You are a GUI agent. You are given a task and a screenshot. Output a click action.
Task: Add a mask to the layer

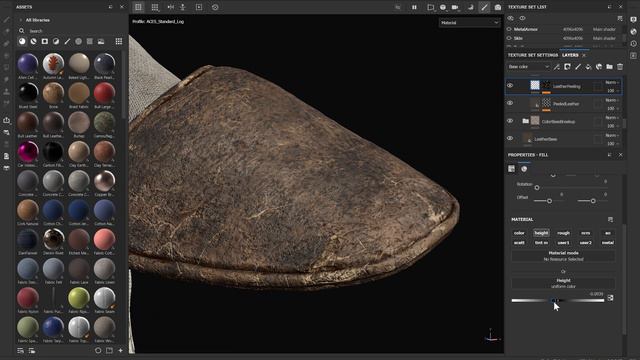point(567,67)
